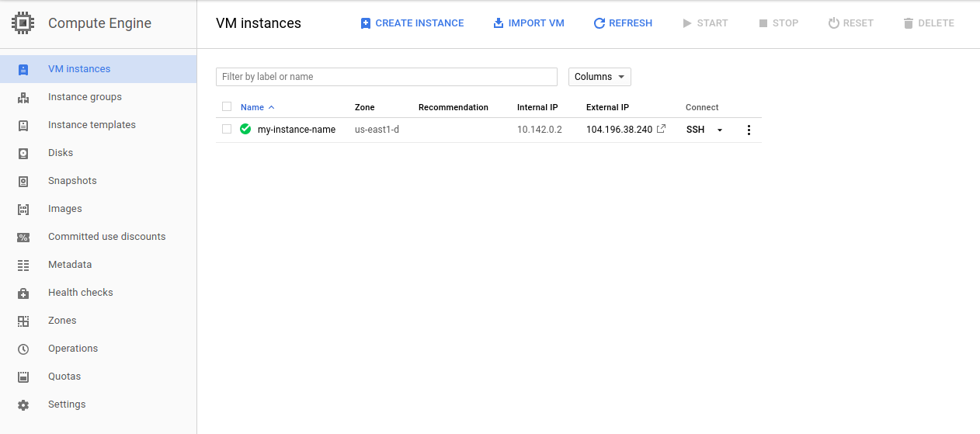This screenshot has width=980, height=434.
Task: Click the VM instances sidebar icon
Action: [x=23, y=69]
